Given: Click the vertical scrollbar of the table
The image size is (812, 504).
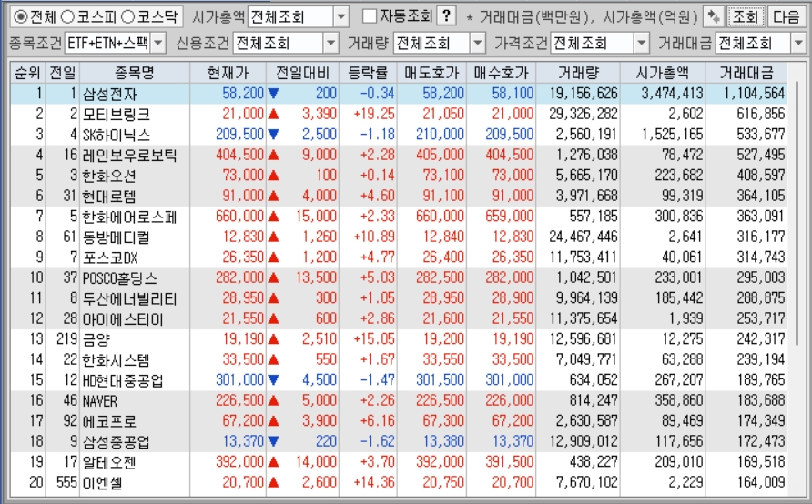Looking at the screenshot, I should click(x=797, y=212).
